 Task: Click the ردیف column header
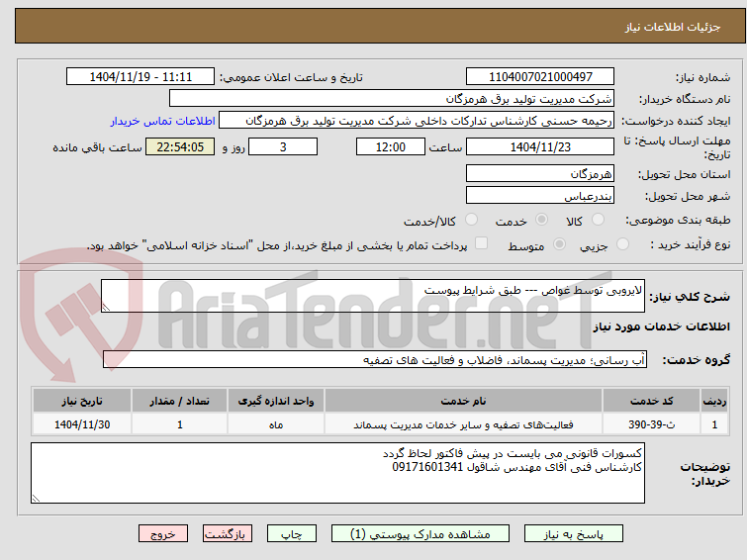[714, 401]
